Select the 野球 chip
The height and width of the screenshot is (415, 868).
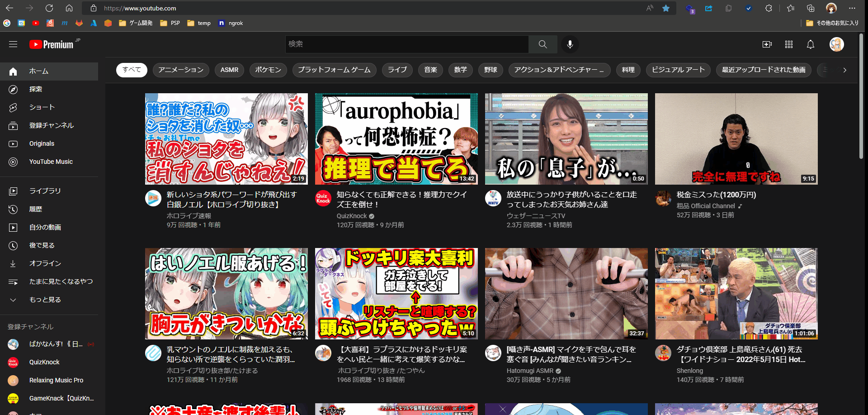click(491, 70)
